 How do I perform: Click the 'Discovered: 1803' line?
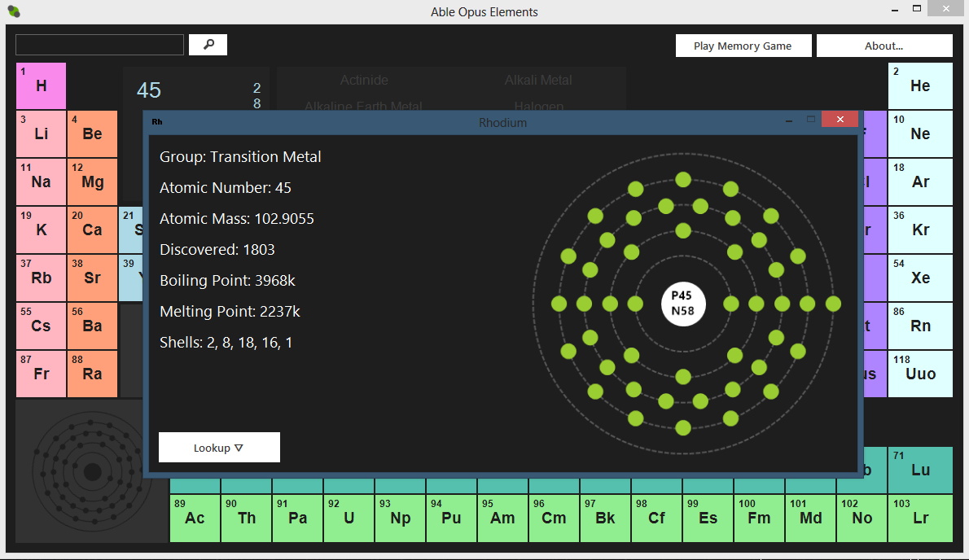pos(217,249)
